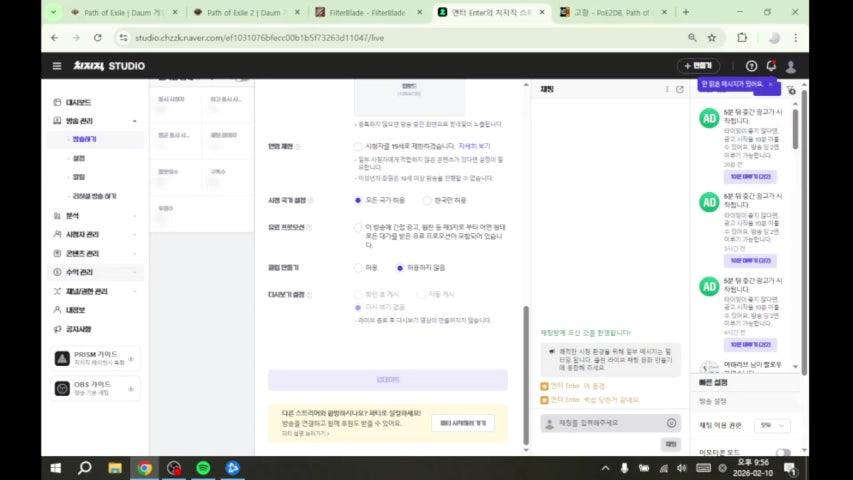The width and height of the screenshot is (853, 480).
Task: Click the Chzzk STUDIO logo
Action: (x=109, y=66)
